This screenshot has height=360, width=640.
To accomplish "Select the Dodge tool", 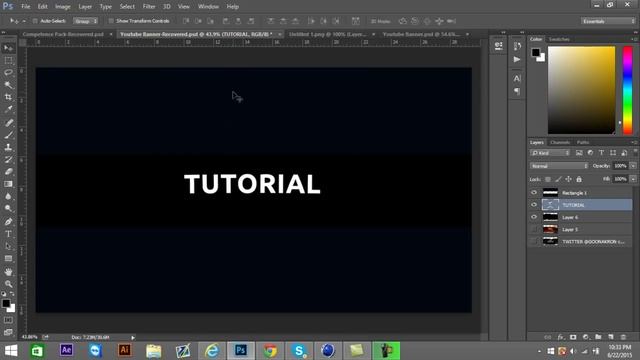I will click(x=8, y=209).
